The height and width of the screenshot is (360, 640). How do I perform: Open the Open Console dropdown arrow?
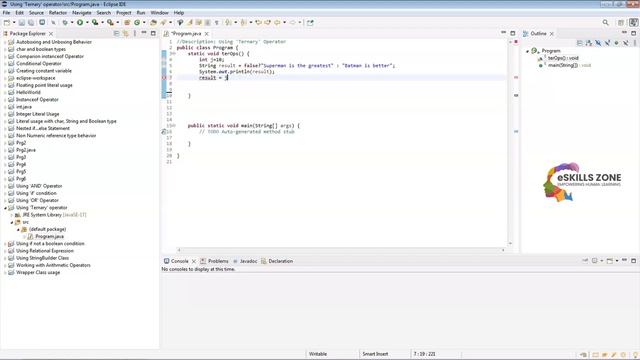click(x=617, y=261)
